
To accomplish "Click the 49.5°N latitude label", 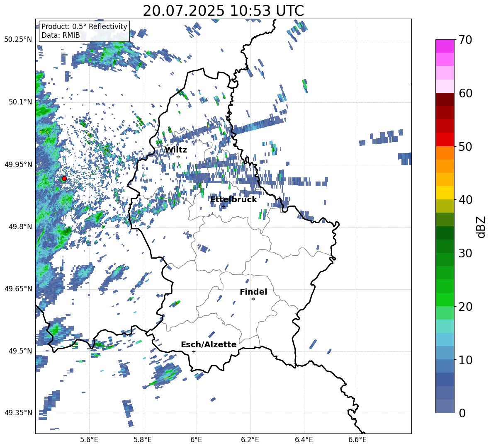I will tap(21, 351).
